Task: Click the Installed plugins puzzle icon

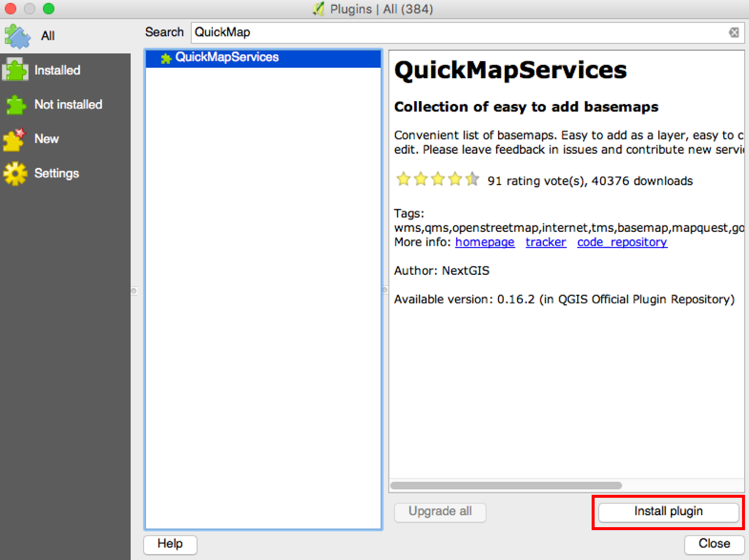Action: click(15, 70)
